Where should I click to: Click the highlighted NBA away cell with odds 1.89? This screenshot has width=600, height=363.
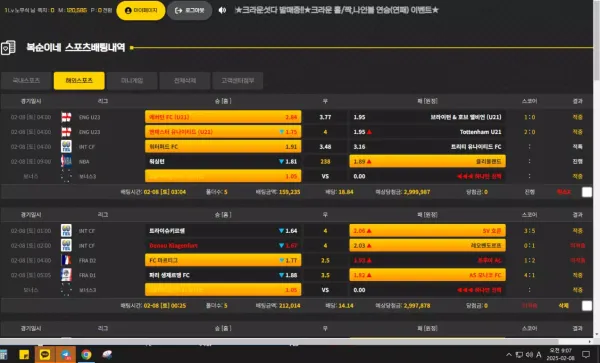[427, 161]
